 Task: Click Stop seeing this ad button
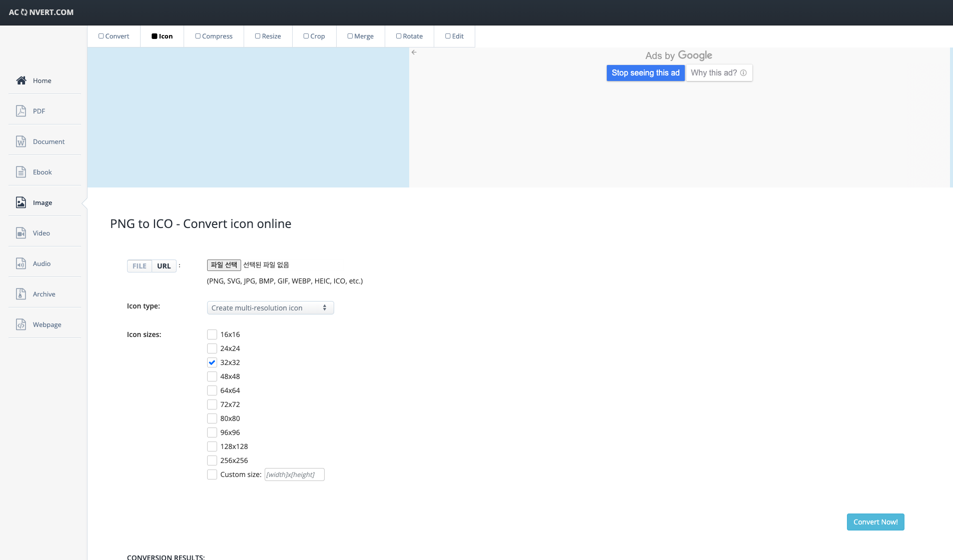(x=645, y=73)
